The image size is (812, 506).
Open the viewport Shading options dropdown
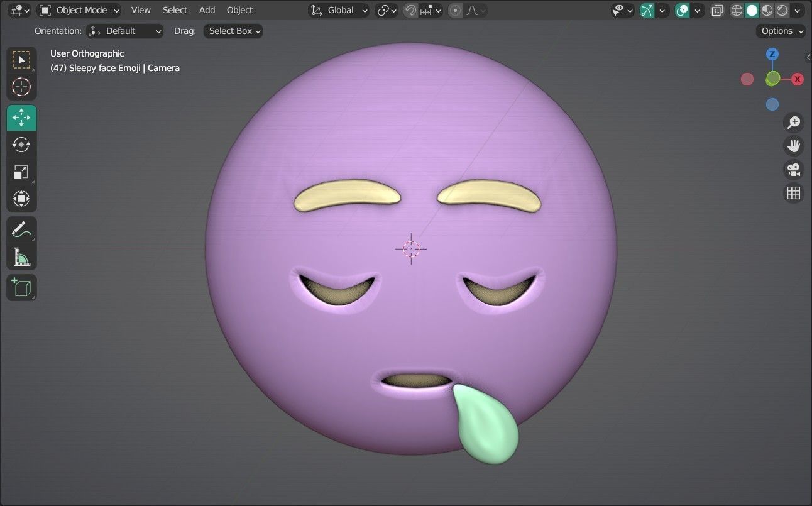pos(798,10)
